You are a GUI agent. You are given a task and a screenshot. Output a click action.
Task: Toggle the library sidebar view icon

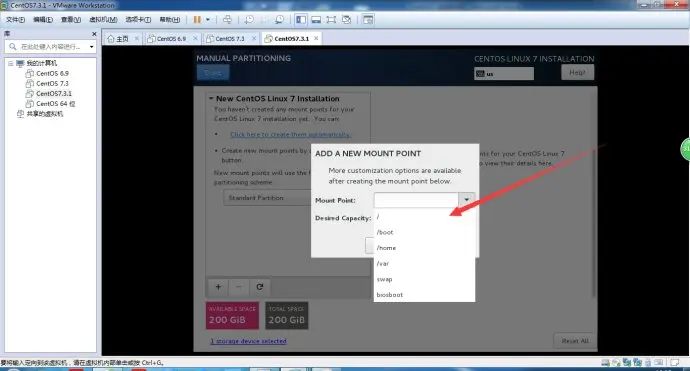point(301,19)
